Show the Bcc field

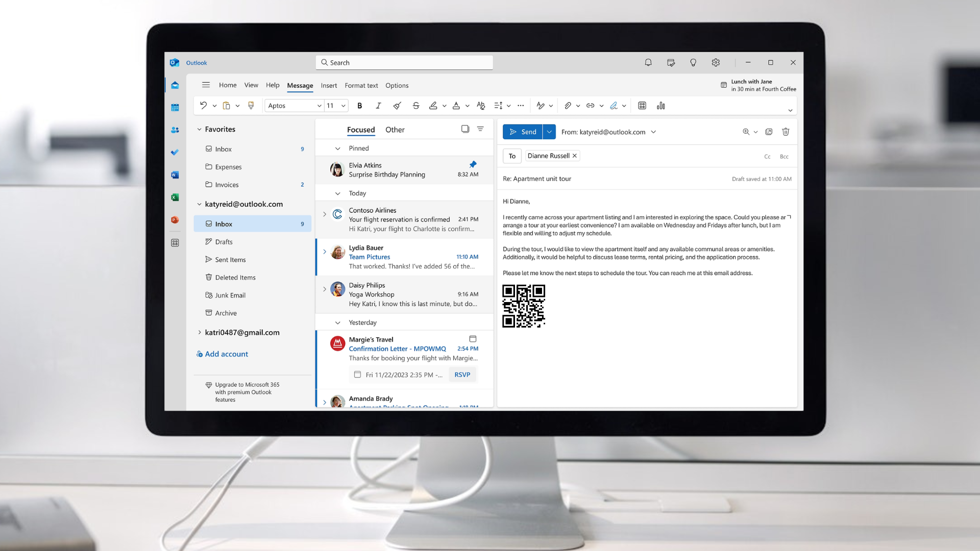pos(784,157)
